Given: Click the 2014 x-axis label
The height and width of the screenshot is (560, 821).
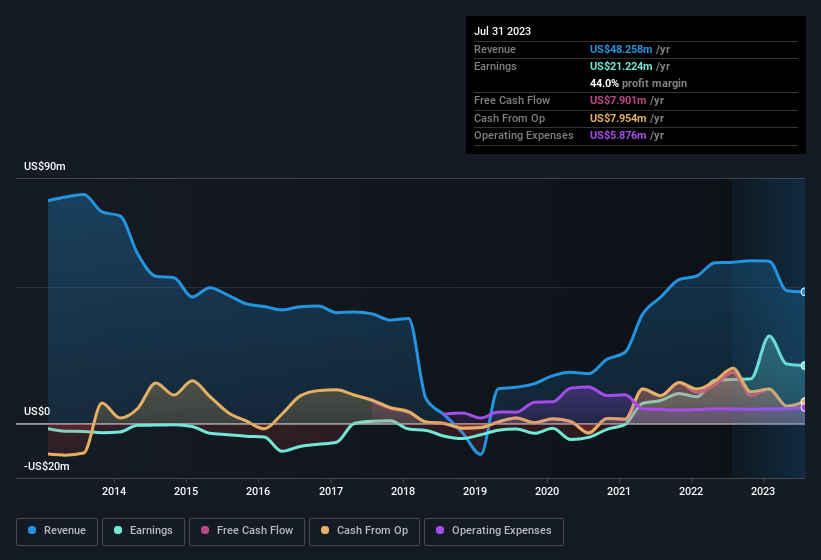Looking at the screenshot, I should 114,491.
